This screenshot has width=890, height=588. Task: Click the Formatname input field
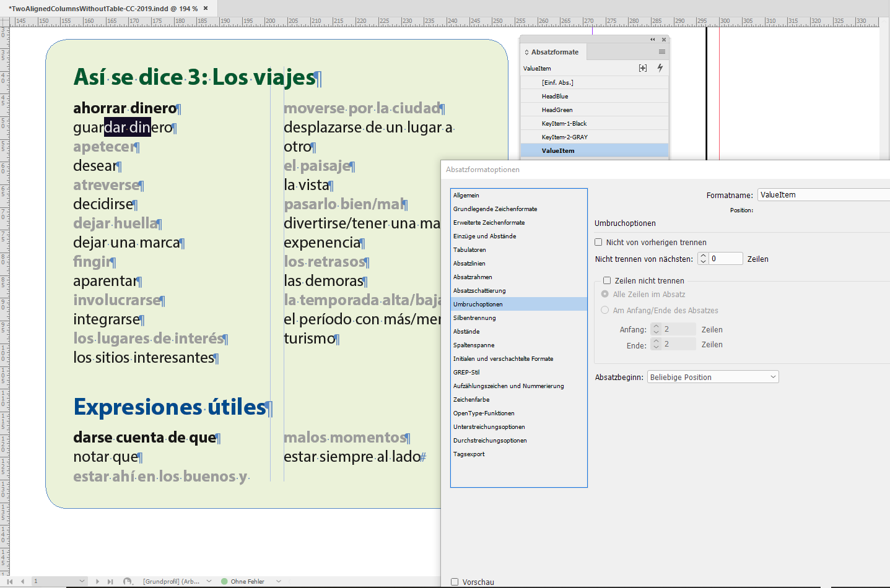[x=823, y=194]
